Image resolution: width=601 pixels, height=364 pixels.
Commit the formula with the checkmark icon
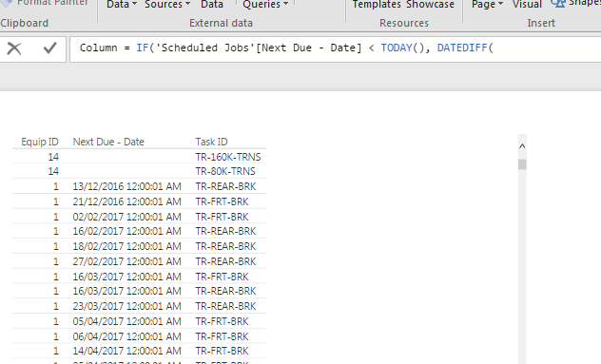pyautogui.click(x=49, y=48)
